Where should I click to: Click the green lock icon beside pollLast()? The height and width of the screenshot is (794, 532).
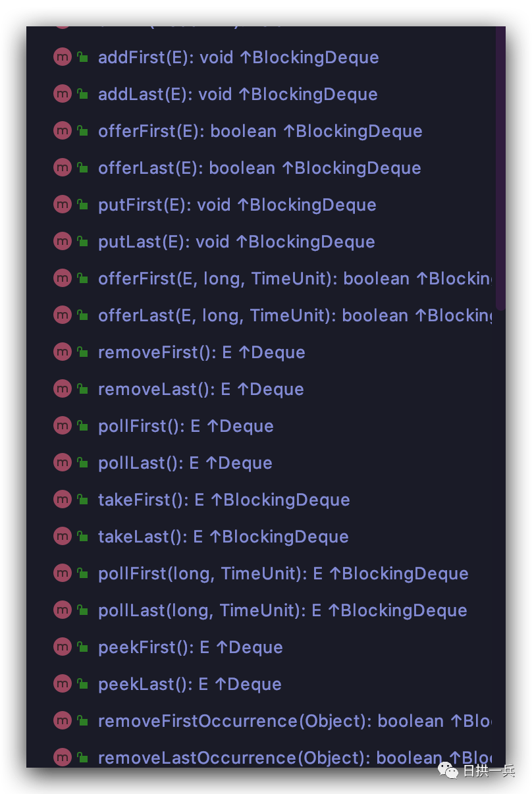83,463
